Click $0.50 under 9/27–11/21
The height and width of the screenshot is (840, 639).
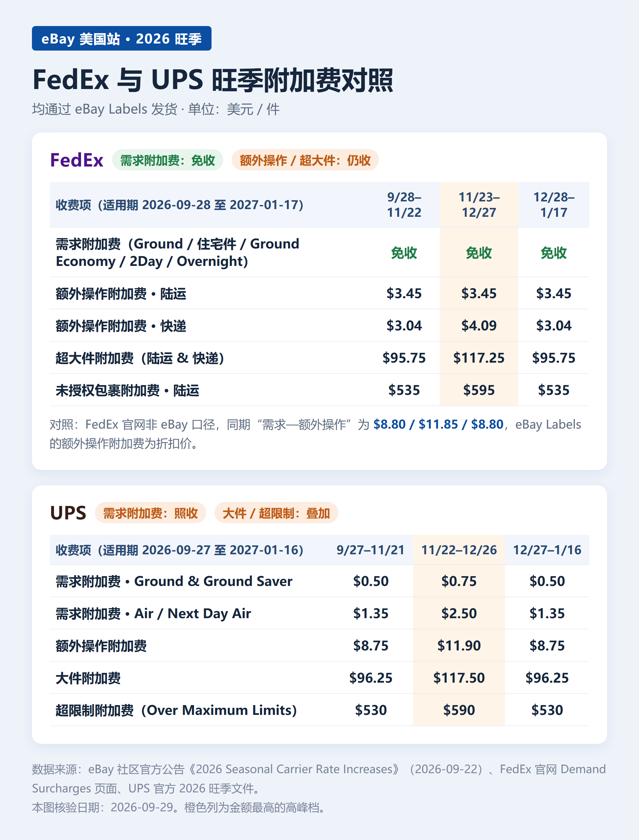[370, 581]
